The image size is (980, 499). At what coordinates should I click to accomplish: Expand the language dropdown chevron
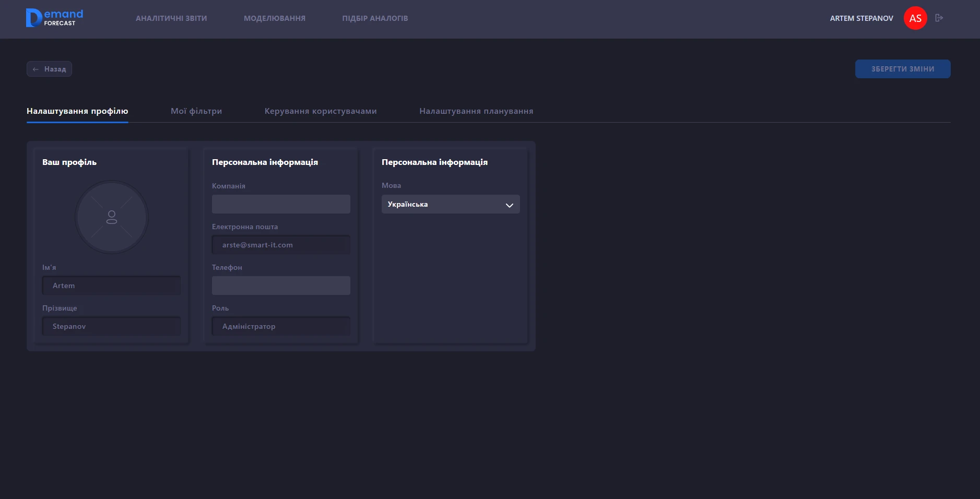point(509,205)
